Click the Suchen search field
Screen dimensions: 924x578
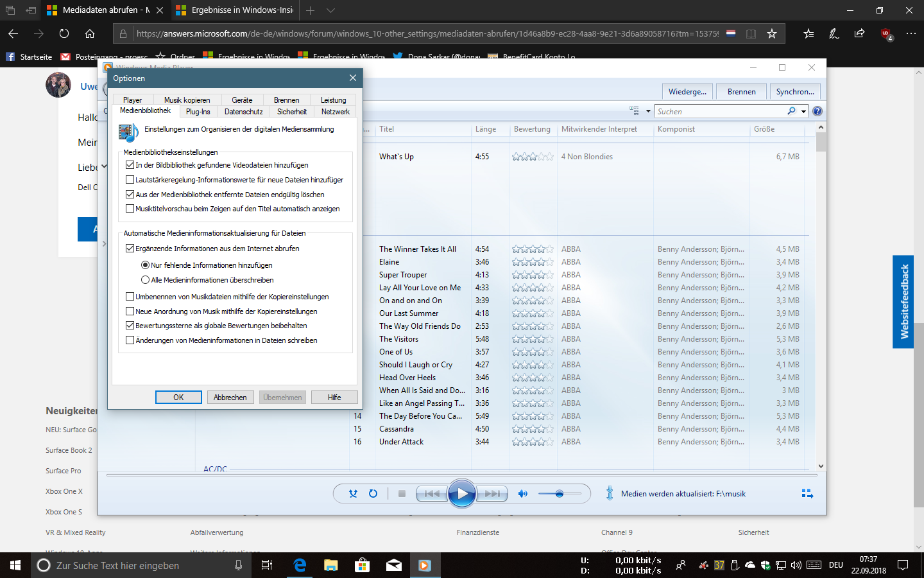720,111
